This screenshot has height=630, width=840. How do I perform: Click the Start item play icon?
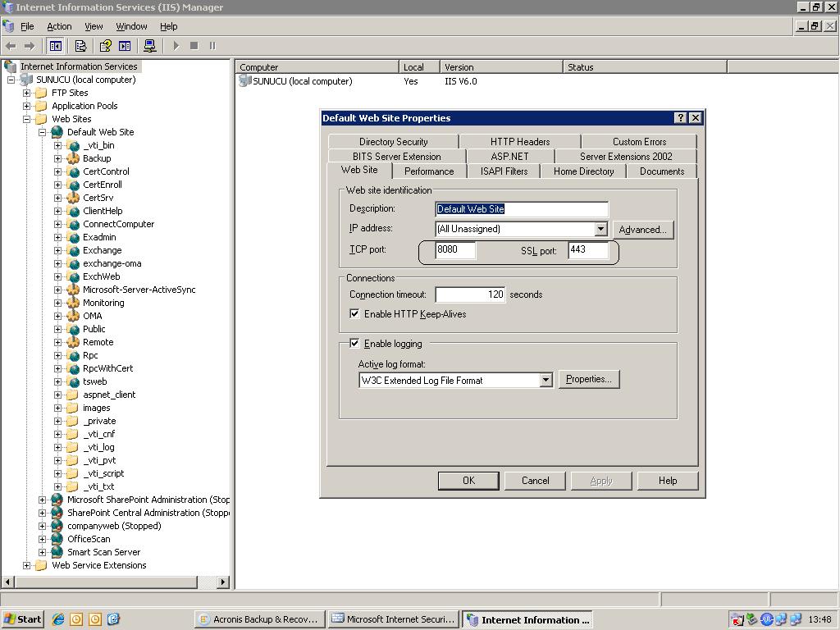pos(176,46)
